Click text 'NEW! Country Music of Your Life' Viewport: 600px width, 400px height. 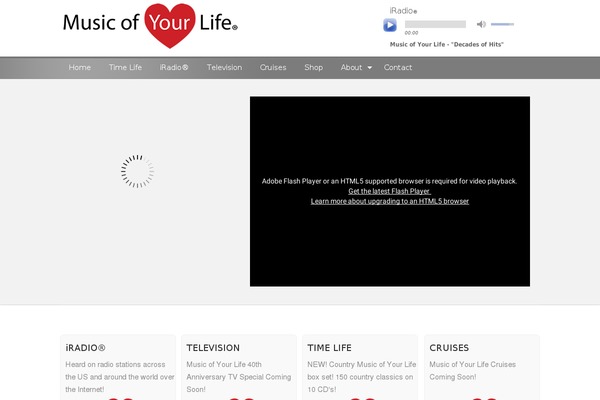(x=362, y=364)
